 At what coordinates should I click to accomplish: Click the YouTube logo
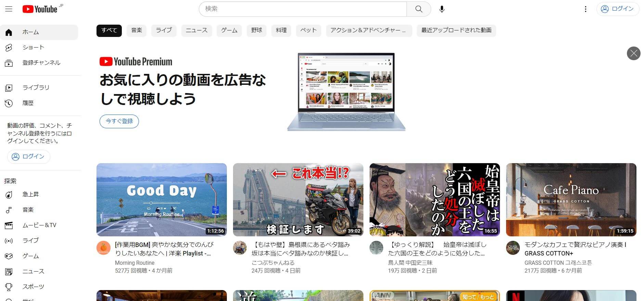(x=40, y=9)
